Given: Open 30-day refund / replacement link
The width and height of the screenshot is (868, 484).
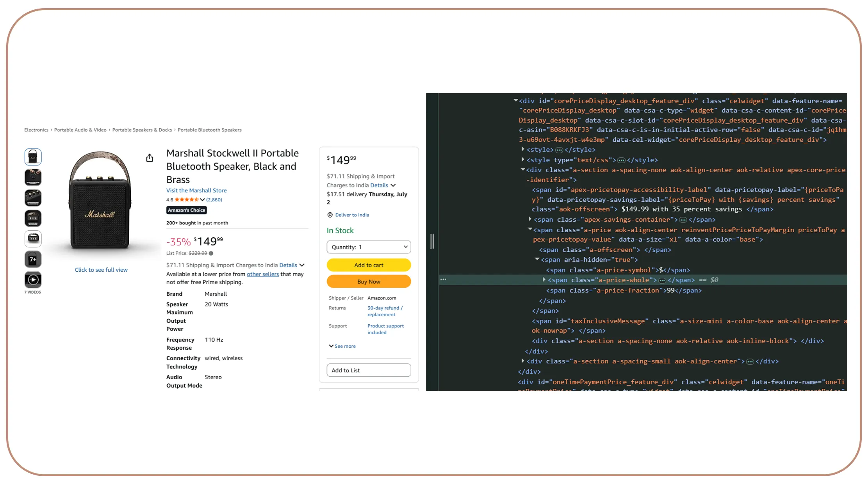Looking at the screenshot, I should 385,311.
